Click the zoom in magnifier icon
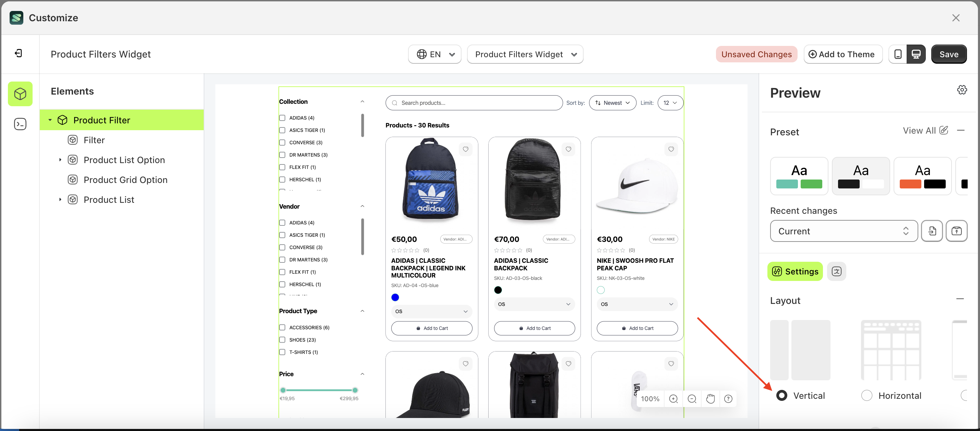Viewport: 980px width, 431px height. [673, 399]
